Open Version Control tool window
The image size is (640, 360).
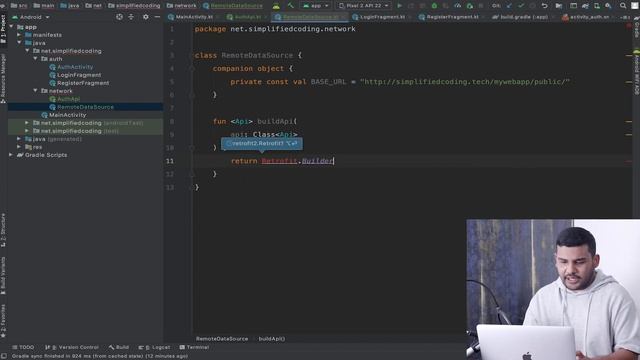point(72,347)
